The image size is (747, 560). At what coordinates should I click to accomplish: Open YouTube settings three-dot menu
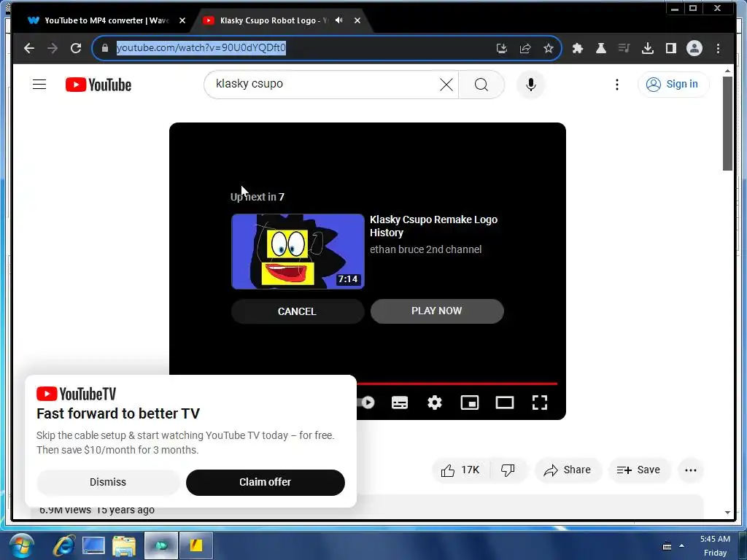pyautogui.click(x=617, y=85)
